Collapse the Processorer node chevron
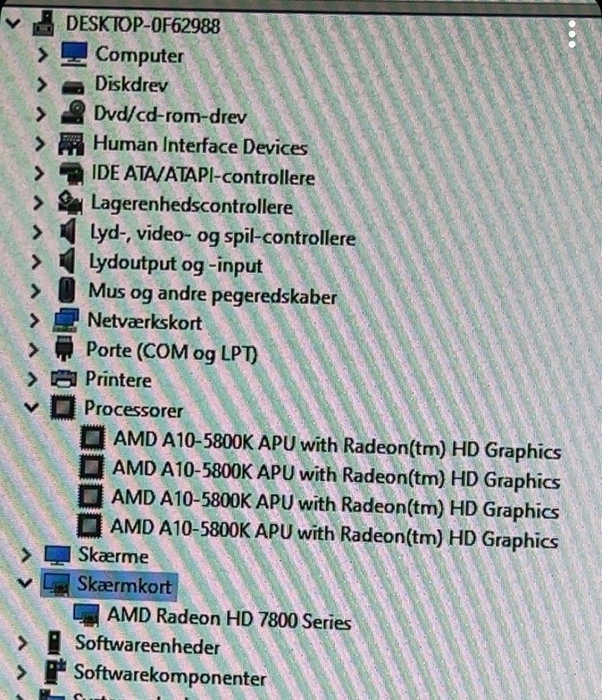Image resolution: width=602 pixels, height=700 pixels. (x=31, y=407)
